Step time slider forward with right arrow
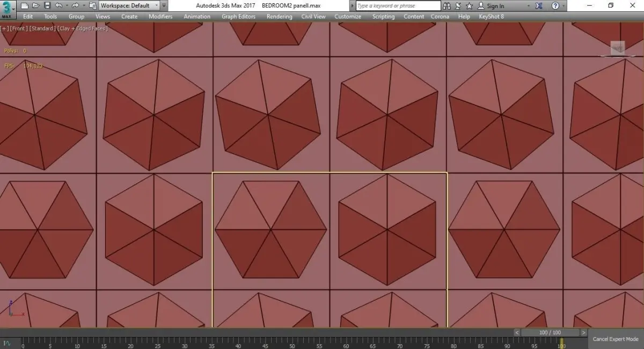This screenshot has height=349, width=644. (x=583, y=332)
